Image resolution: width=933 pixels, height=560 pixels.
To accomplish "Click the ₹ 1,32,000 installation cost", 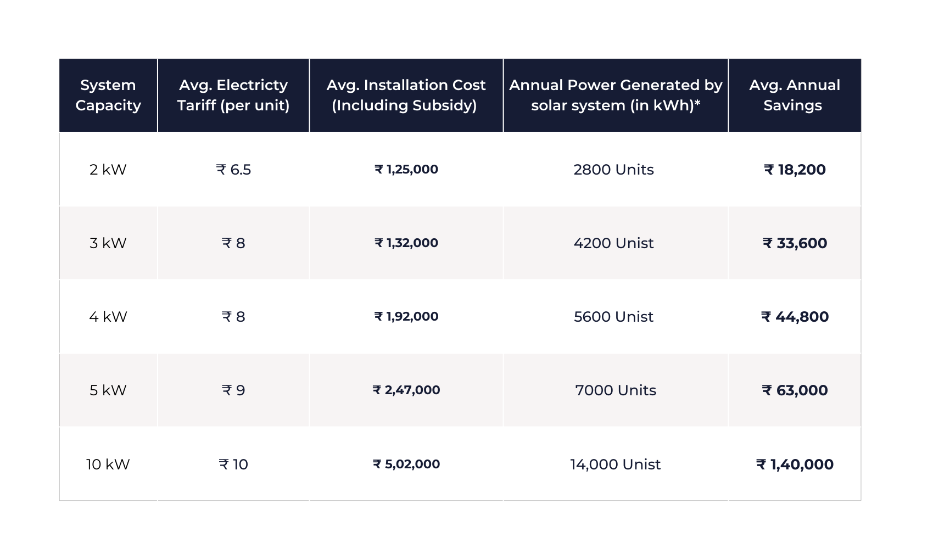I will click(406, 243).
